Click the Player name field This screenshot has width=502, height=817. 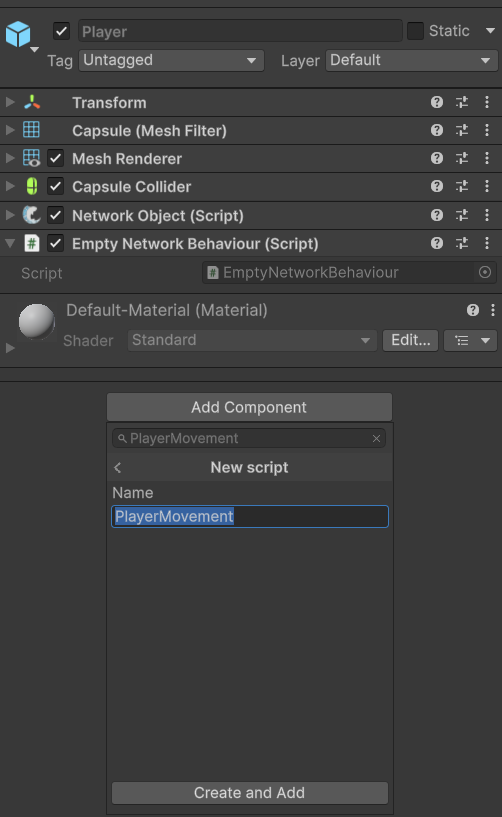point(240,31)
